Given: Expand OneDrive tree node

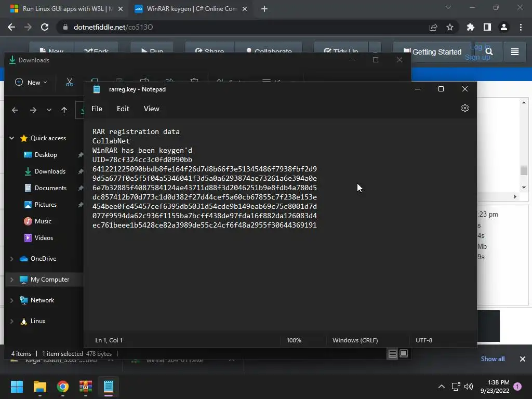Looking at the screenshot, I should tap(12, 259).
